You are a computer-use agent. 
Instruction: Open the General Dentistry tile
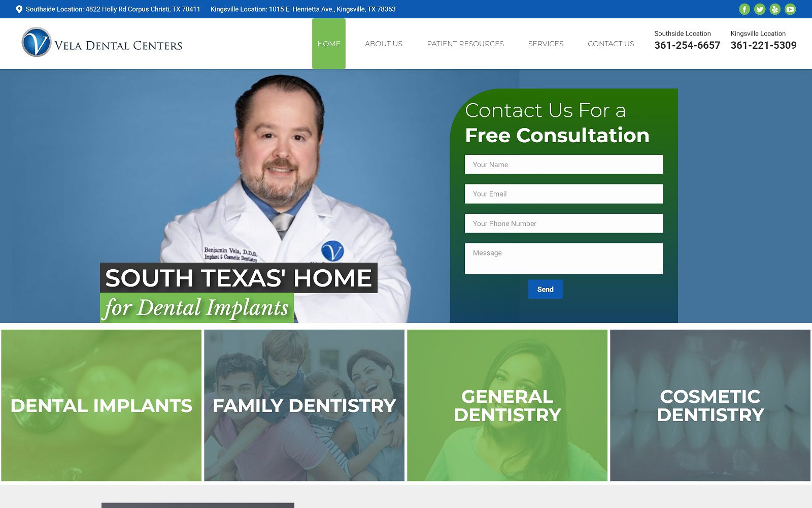507,405
